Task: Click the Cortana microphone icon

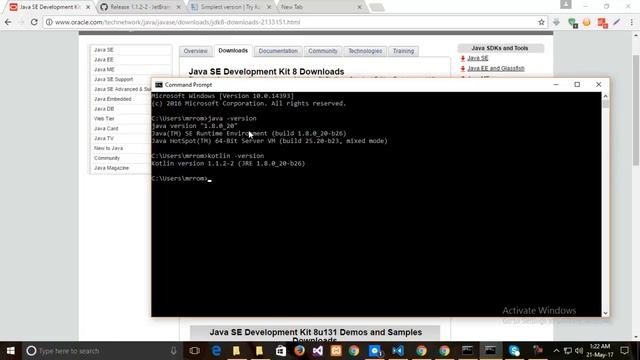Action: click(173, 351)
